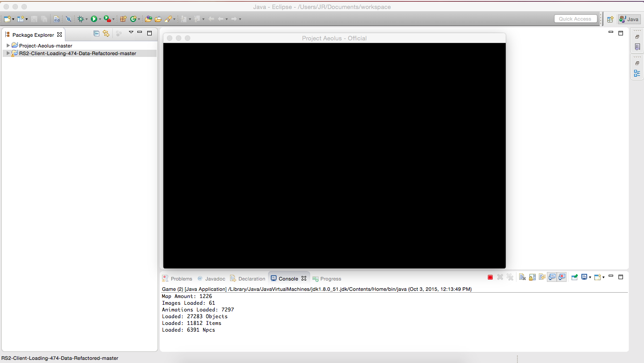
Task: Click the black game canvas in Project Aeolus window
Action: pyautogui.click(x=334, y=156)
